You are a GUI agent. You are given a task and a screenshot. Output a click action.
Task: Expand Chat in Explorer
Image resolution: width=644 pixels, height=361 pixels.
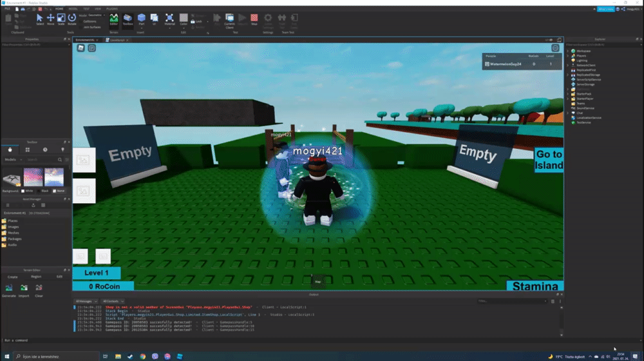tap(568, 113)
